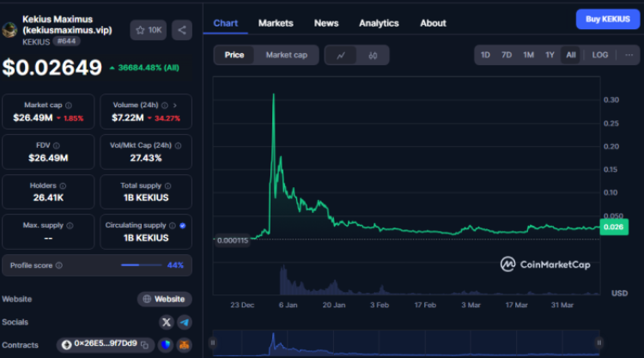644x358 pixels.
Task: Select Market cap chart mode
Action: [x=286, y=55]
